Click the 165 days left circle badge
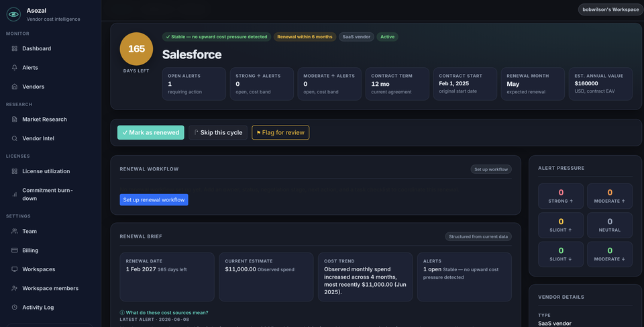 click(x=136, y=49)
